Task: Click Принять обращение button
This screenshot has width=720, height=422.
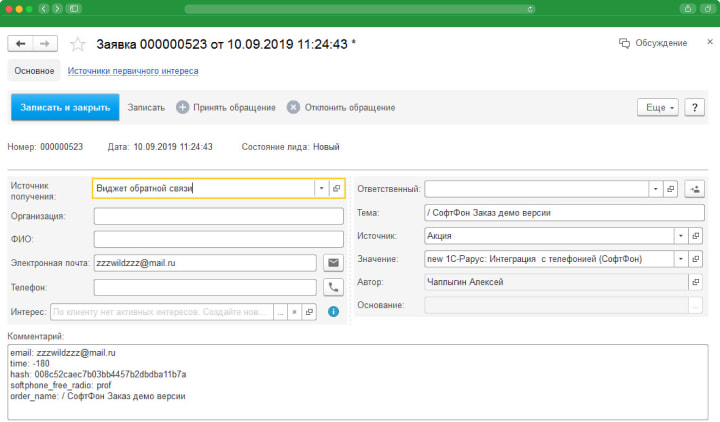Action: [x=226, y=107]
